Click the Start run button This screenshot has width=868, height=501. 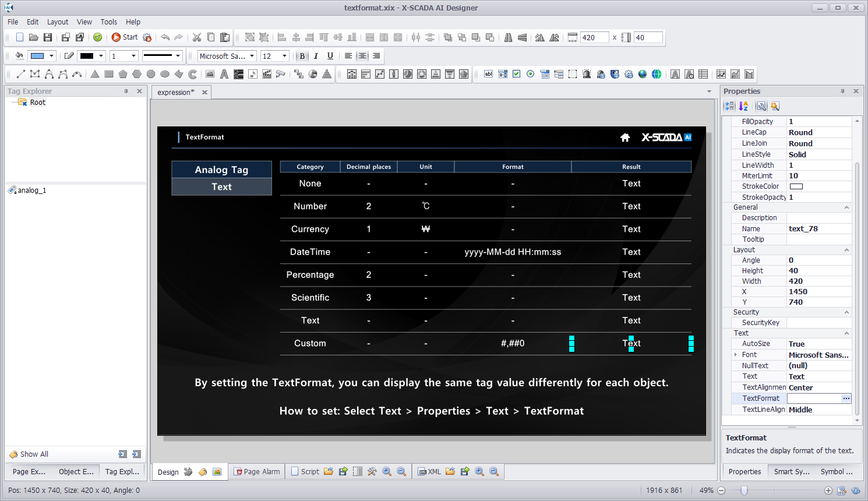click(125, 37)
